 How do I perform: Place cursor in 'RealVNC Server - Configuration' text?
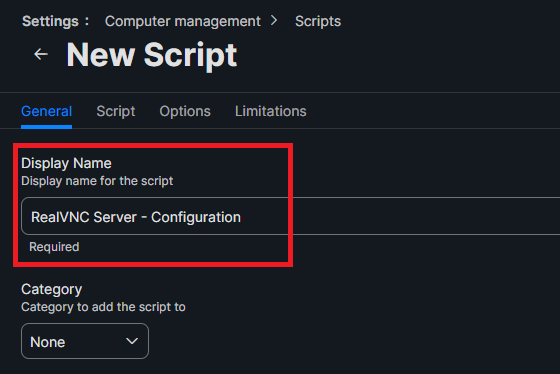pyautogui.click(x=136, y=217)
